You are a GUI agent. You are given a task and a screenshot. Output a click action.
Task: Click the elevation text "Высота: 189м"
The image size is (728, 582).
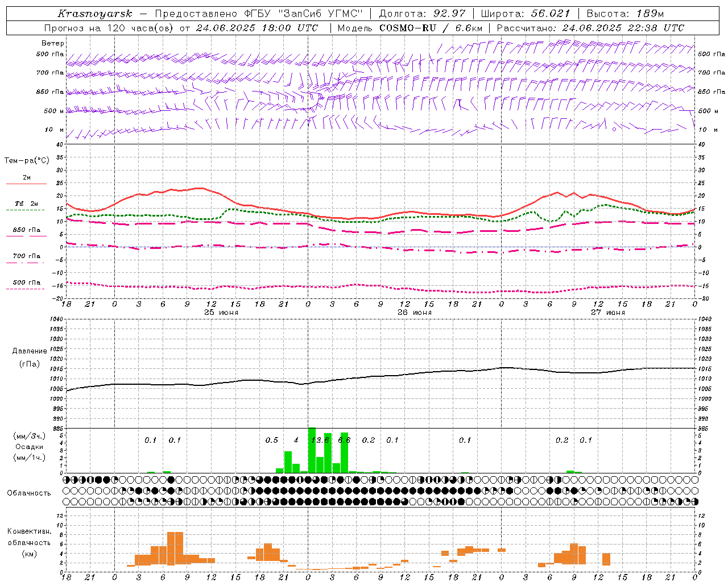point(625,14)
